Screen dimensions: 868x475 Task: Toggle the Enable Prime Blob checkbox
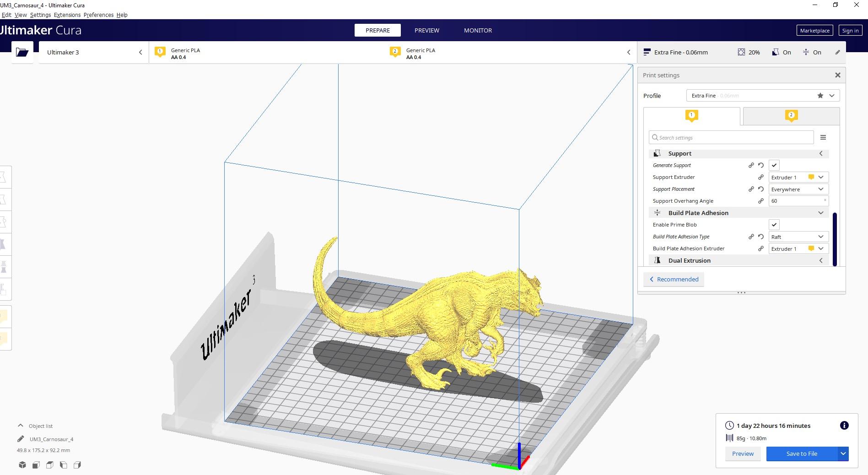tap(774, 225)
